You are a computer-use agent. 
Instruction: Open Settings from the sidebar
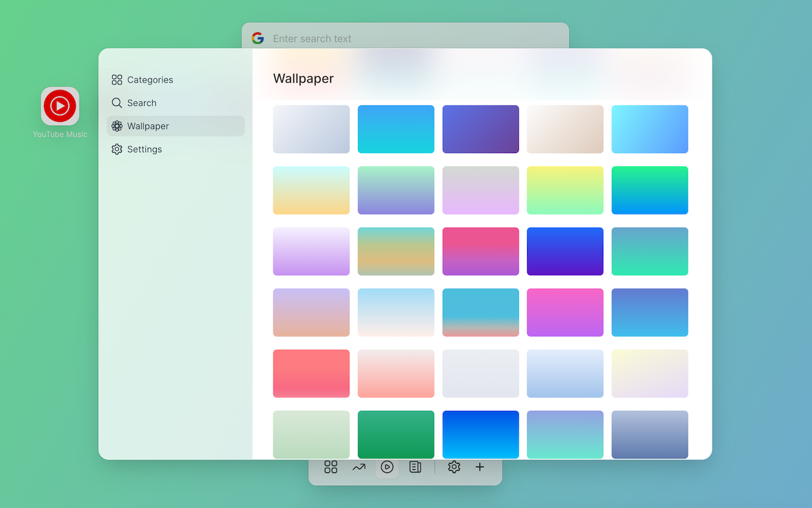[x=145, y=149]
